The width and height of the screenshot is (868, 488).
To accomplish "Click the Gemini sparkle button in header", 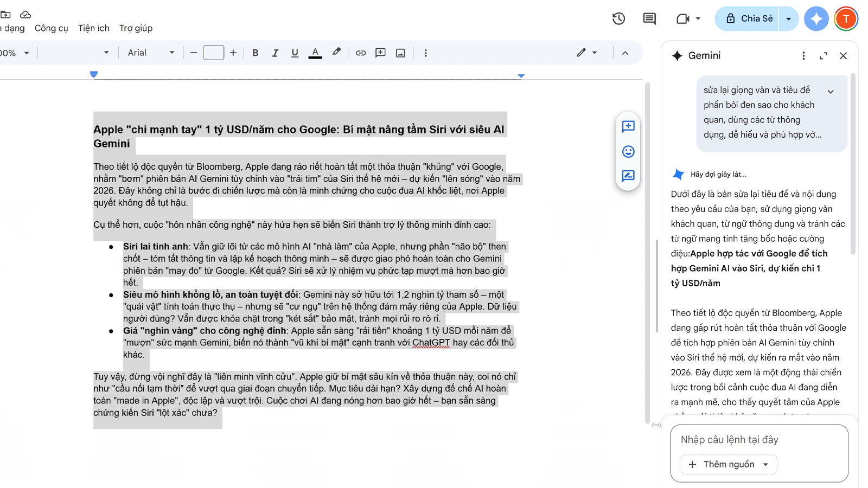I will [816, 18].
